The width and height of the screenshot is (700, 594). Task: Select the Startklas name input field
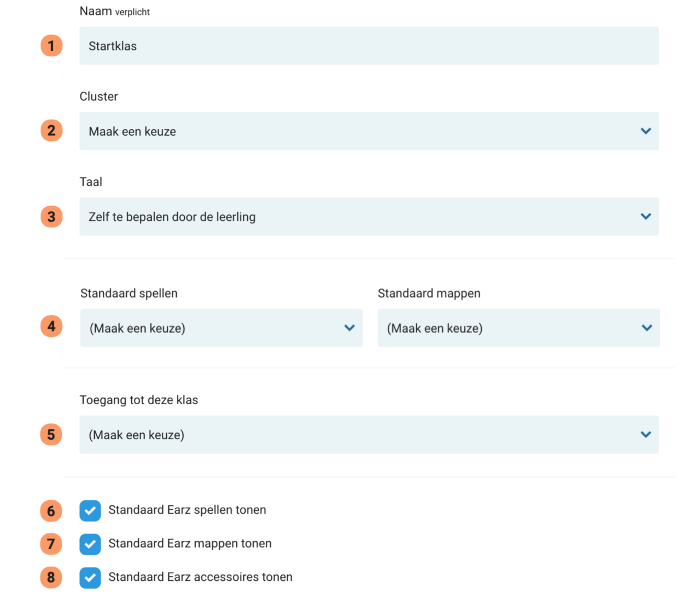[x=369, y=45]
